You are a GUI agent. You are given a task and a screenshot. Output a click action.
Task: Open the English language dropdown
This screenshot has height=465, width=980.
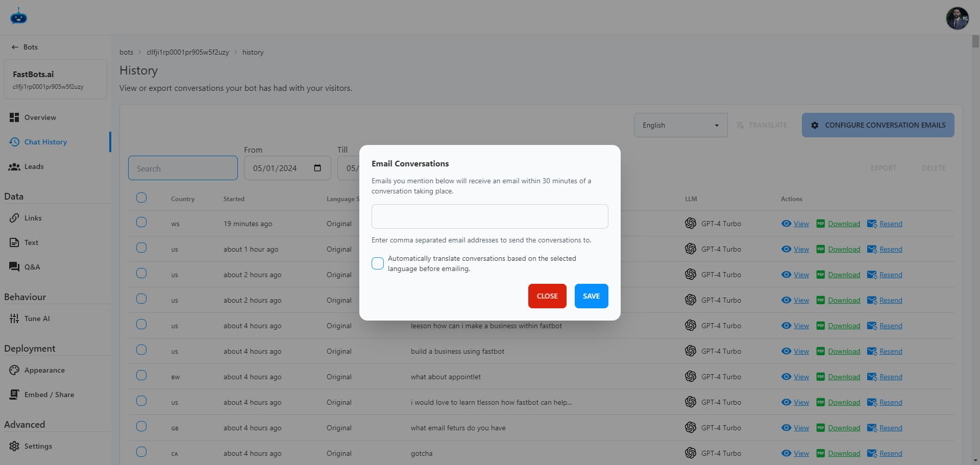tap(680, 125)
